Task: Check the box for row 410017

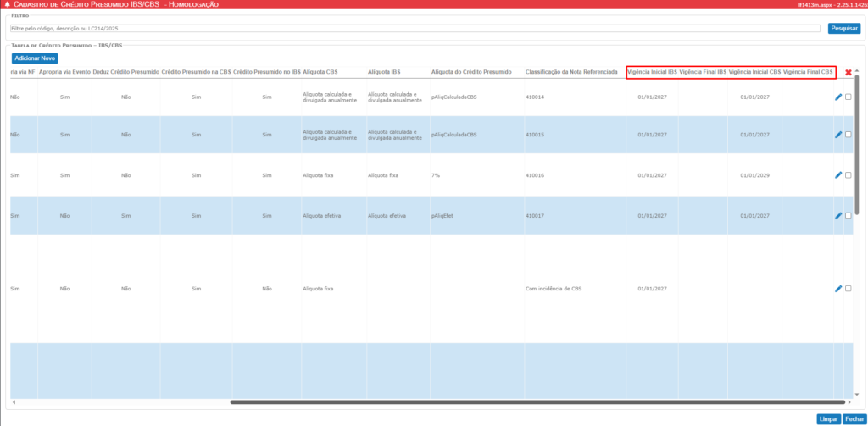Action: (x=849, y=216)
